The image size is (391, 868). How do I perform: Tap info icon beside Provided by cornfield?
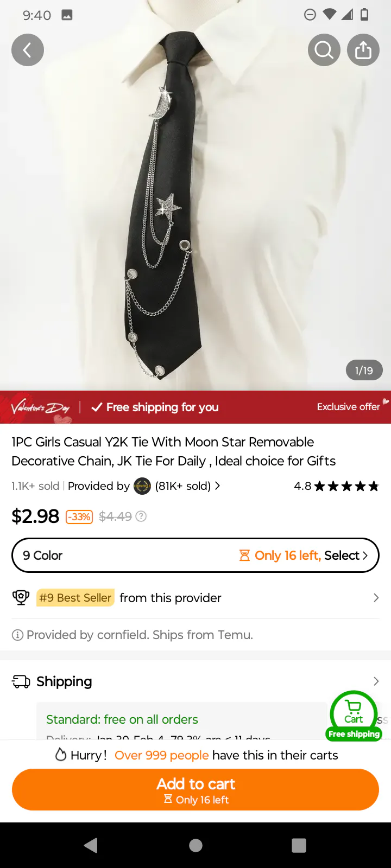17,635
